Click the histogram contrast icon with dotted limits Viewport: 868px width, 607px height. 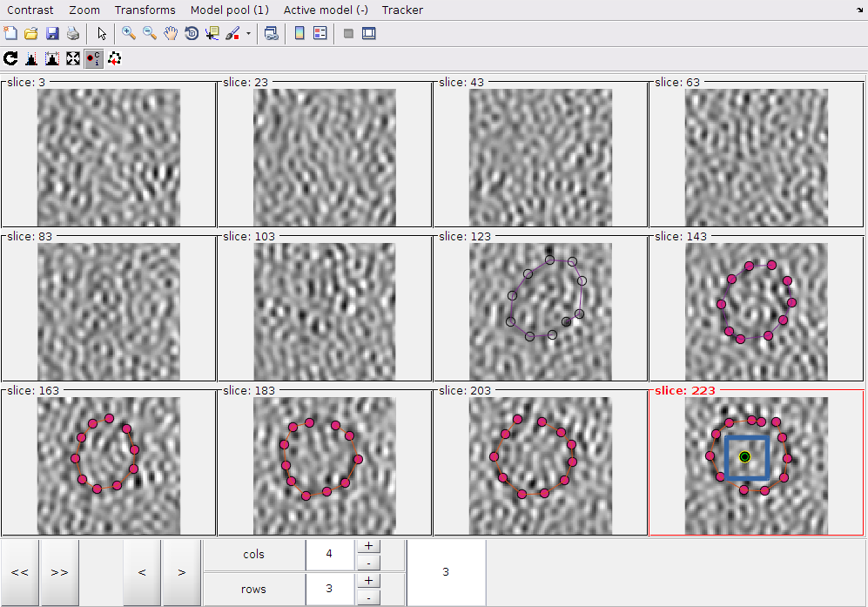click(31, 58)
